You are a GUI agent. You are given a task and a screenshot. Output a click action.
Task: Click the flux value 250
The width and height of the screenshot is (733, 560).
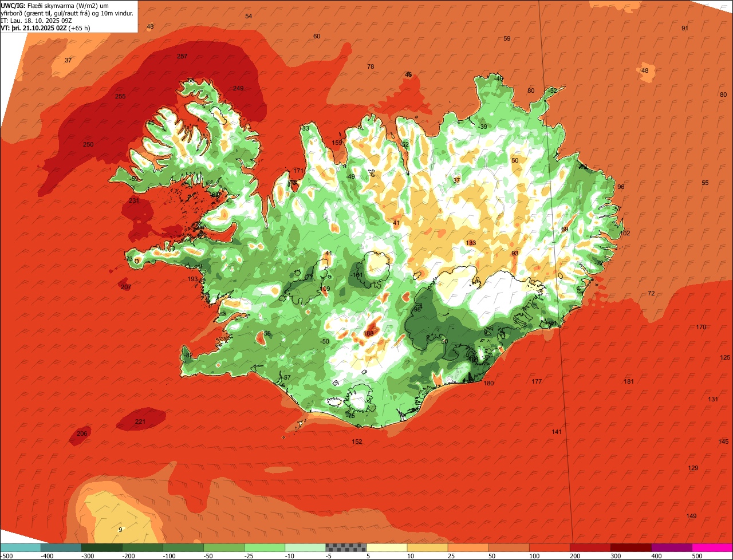pos(88,144)
